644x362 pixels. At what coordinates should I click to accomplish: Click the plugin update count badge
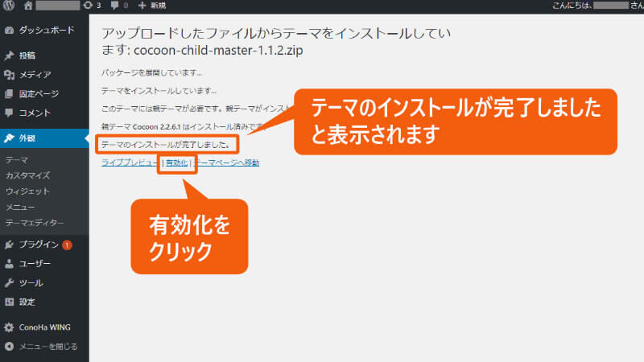(x=67, y=245)
